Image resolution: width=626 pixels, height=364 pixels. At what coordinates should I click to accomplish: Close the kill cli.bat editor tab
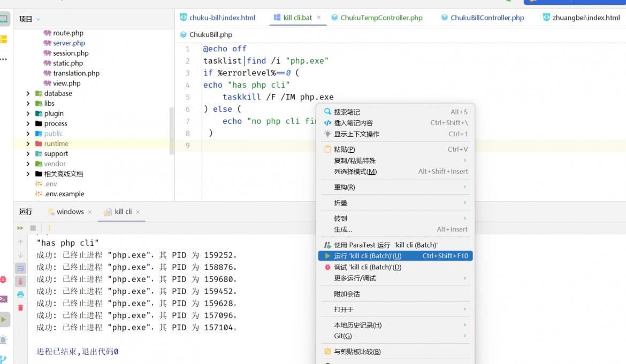(x=319, y=18)
